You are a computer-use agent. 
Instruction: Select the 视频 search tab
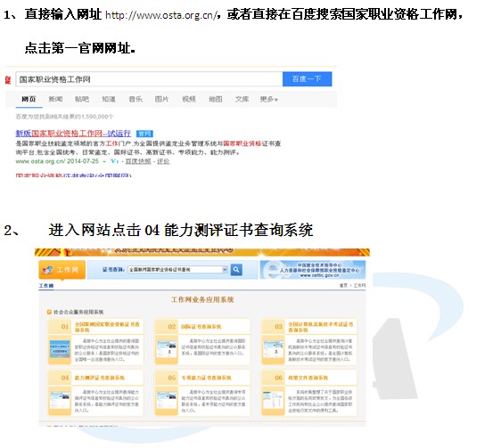coord(188,99)
